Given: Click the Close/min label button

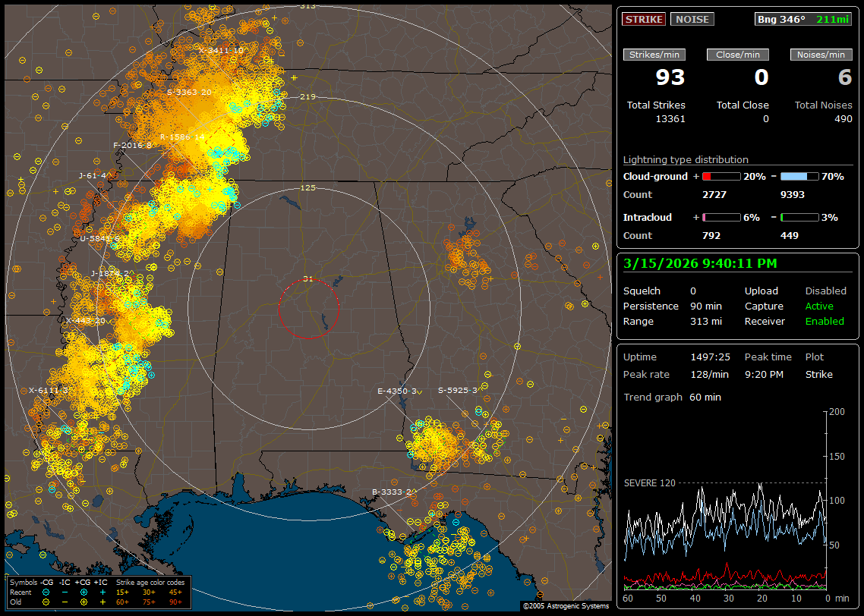Looking at the screenshot, I should (x=738, y=55).
